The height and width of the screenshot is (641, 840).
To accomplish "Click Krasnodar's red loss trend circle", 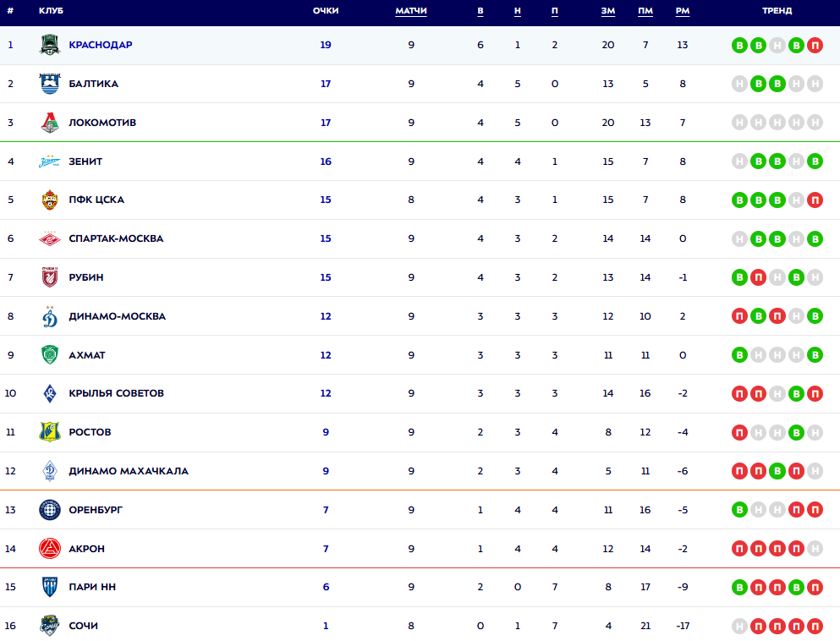I will tap(815, 45).
